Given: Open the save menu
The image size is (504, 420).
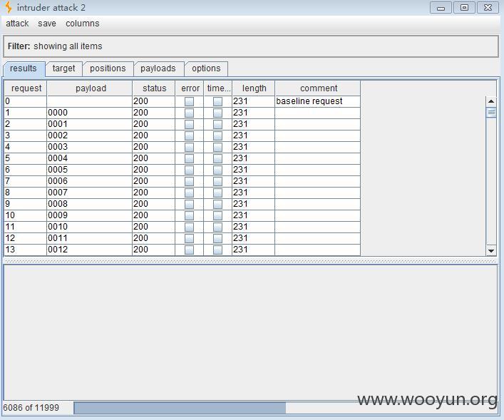Looking at the screenshot, I should tap(47, 24).
